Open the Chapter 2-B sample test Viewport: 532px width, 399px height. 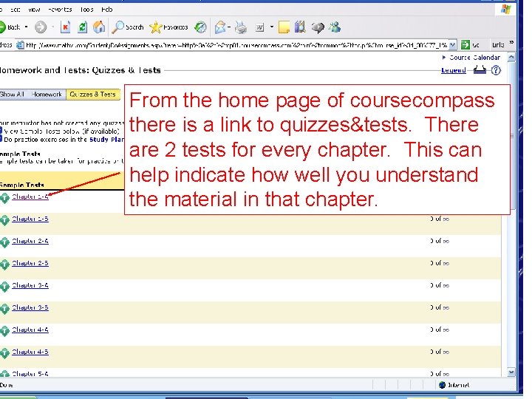(x=30, y=263)
